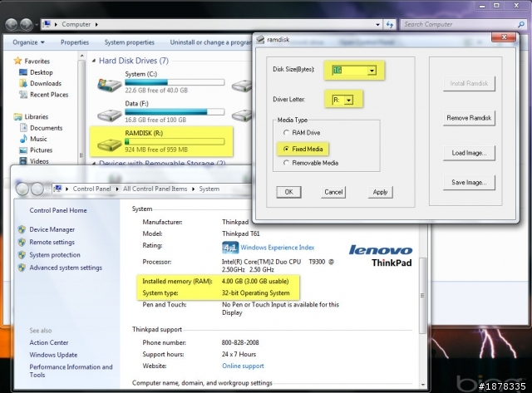Select the Downloads folder icon
Image resolution: width=532 pixels, height=393 pixels.
[23, 83]
